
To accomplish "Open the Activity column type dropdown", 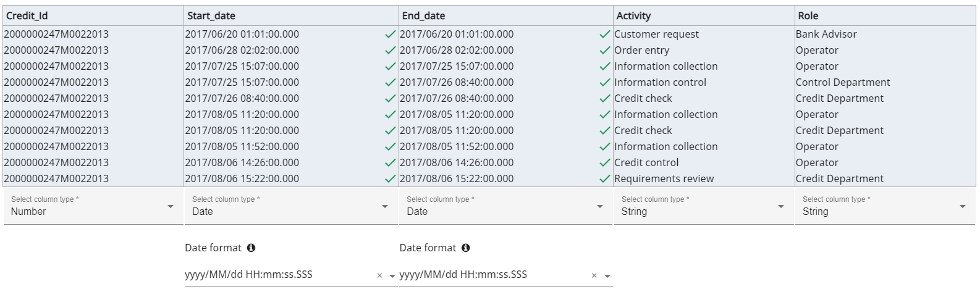I will [704, 206].
